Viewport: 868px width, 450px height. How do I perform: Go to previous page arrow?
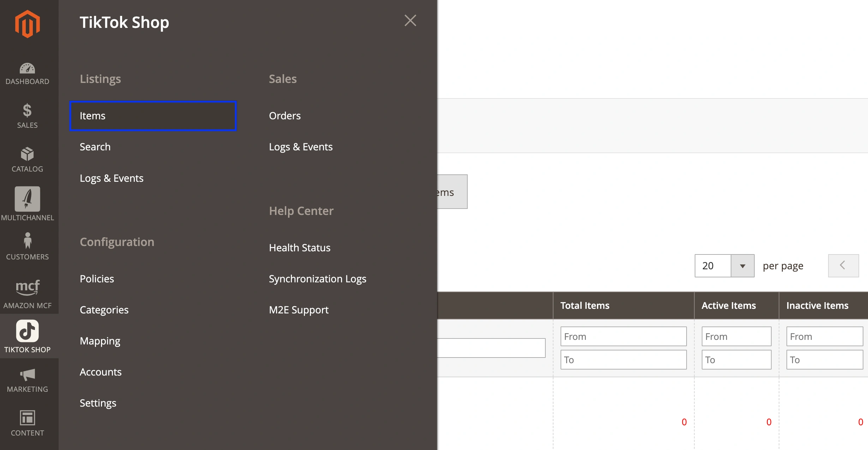coord(843,266)
